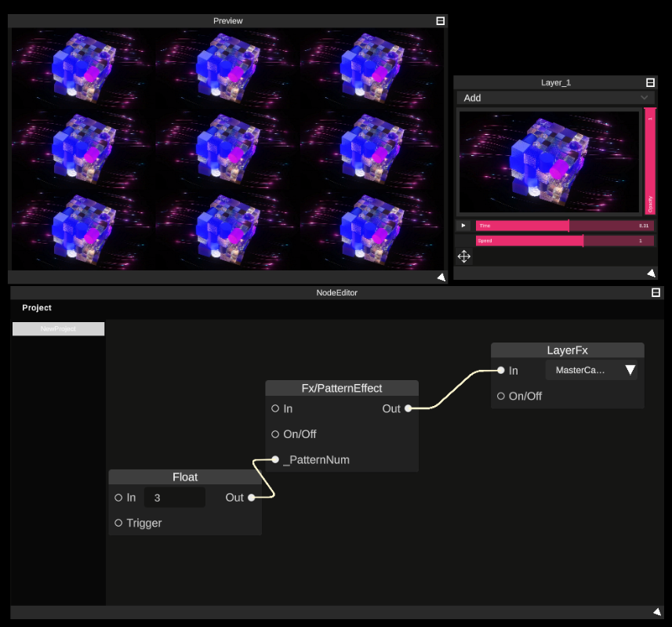Open the MasterCa selector on the LayerFx node
Viewport: 672px width, 627px height.
[592, 370]
